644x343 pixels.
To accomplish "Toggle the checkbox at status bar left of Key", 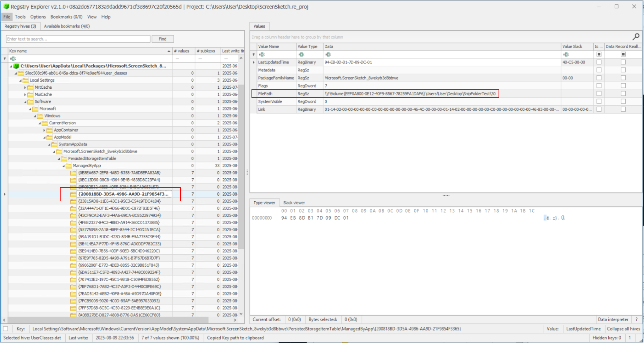I will (x=5, y=329).
